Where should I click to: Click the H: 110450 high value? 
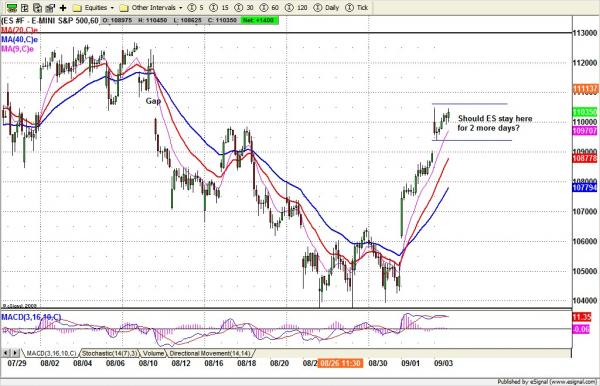click(153, 20)
